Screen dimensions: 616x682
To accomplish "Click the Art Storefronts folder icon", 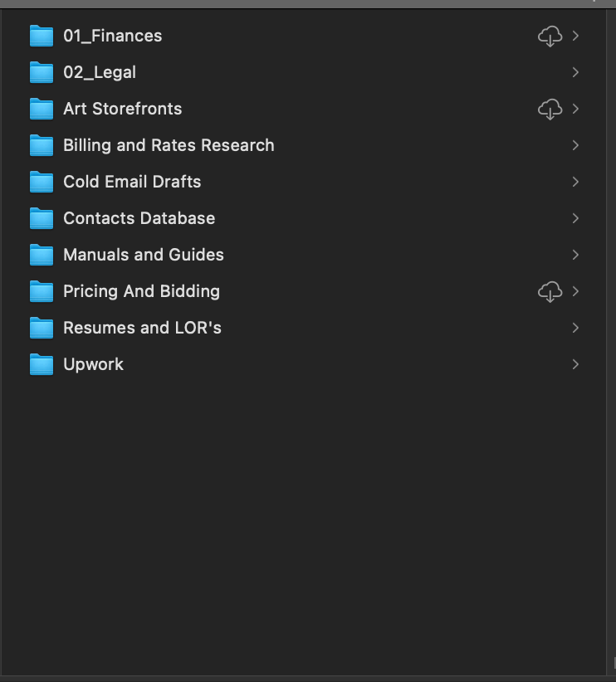I will (42, 110).
